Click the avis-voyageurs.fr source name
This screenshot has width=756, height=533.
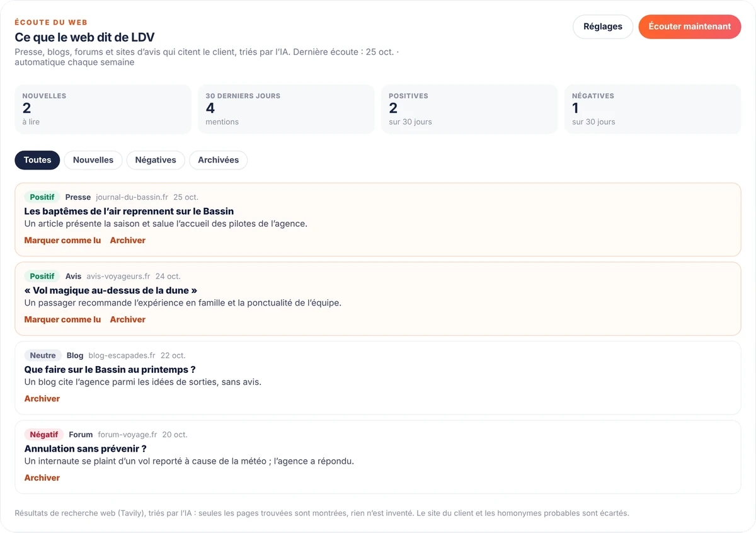[x=118, y=277]
